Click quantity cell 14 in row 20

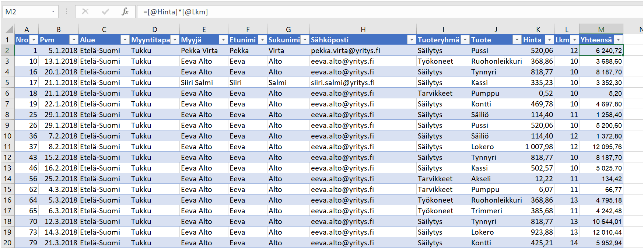567,243
